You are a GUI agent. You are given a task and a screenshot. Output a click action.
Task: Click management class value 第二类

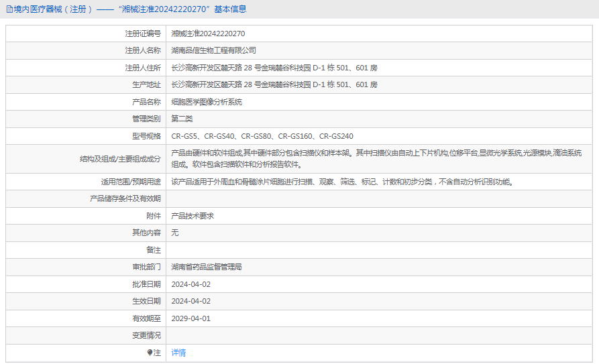coord(182,119)
